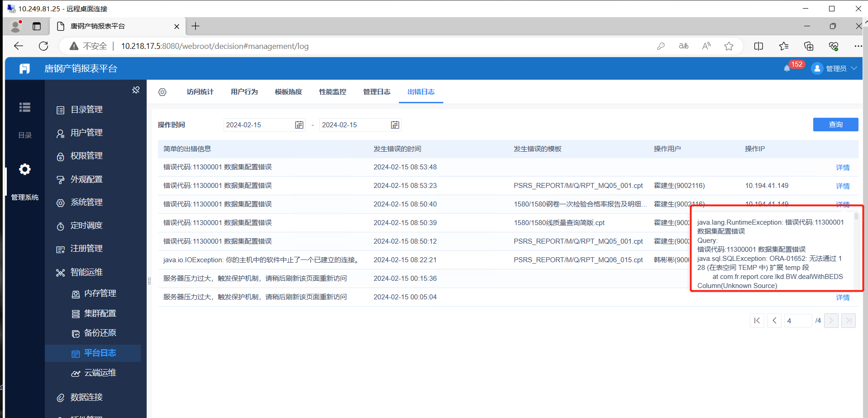
Task: Click the address bar URL
Action: click(215, 46)
